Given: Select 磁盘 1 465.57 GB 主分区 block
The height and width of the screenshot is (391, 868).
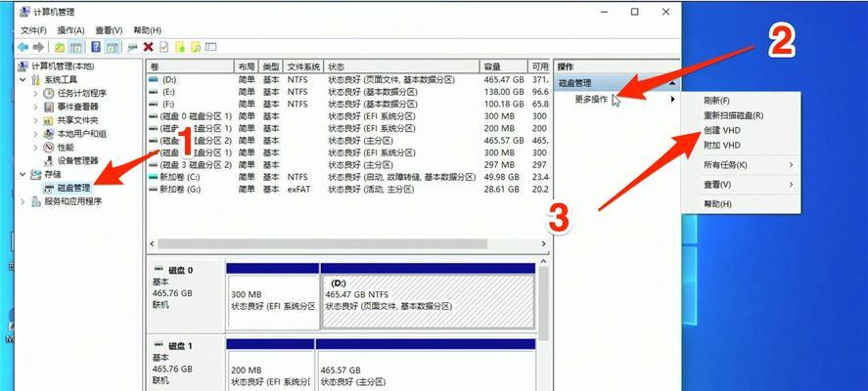Looking at the screenshot, I should coord(426,365).
